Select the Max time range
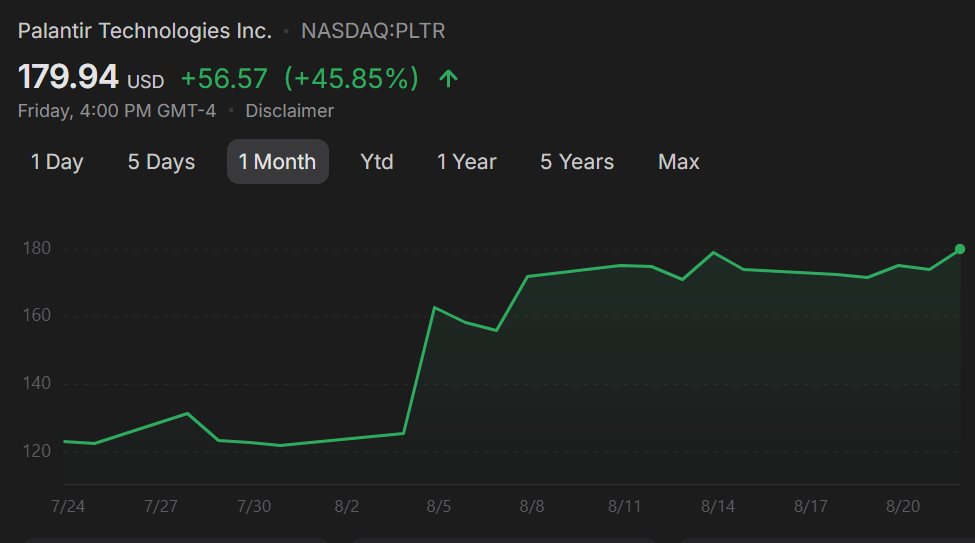The width and height of the screenshot is (975, 543). pos(679,162)
